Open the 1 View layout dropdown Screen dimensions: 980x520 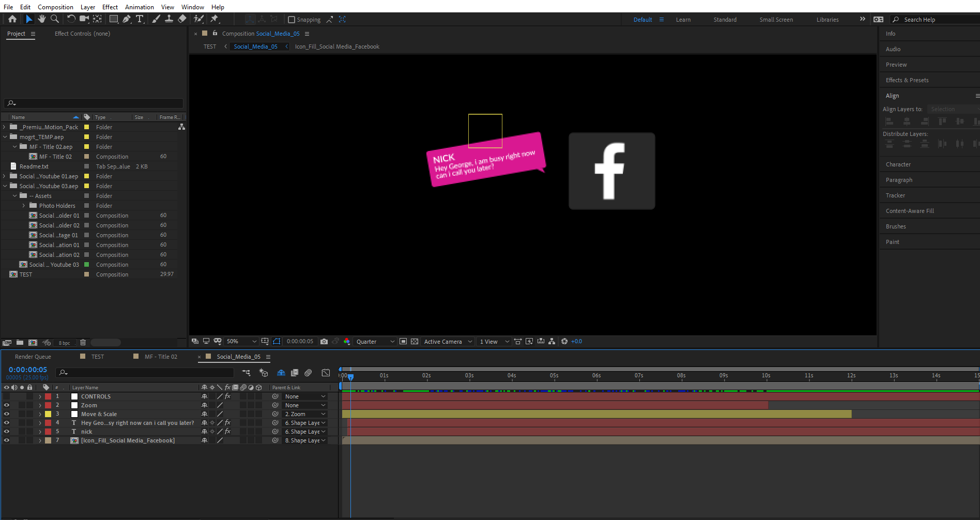pos(494,342)
